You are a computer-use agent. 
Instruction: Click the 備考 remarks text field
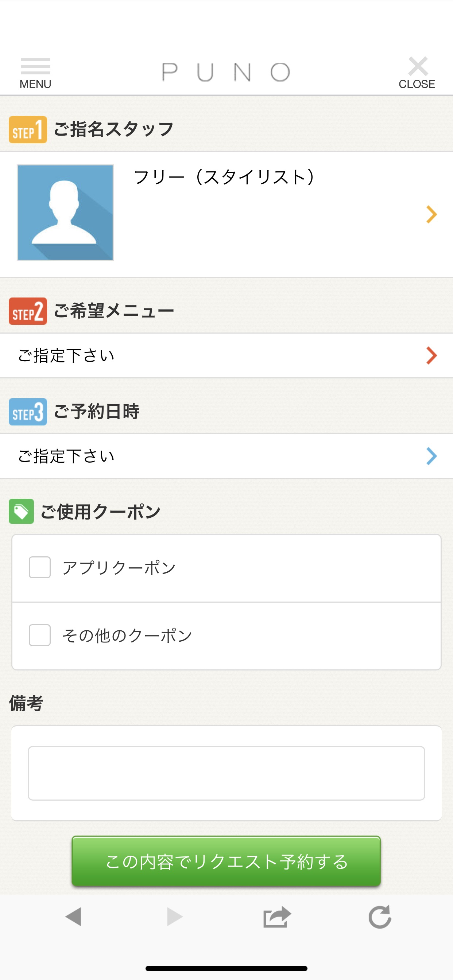tap(226, 773)
